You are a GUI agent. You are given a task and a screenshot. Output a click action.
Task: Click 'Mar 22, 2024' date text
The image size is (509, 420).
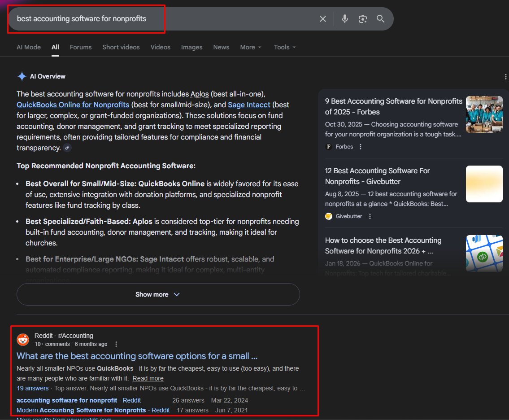(x=230, y=400)
